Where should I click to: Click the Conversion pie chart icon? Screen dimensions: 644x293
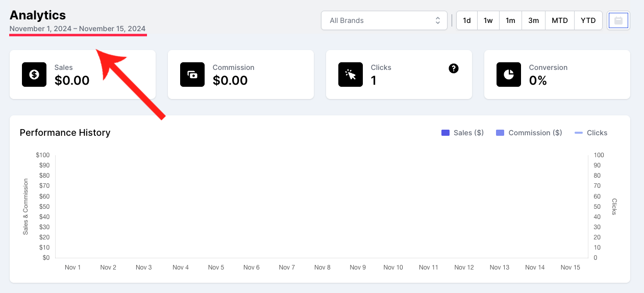[x=509, y=75]
